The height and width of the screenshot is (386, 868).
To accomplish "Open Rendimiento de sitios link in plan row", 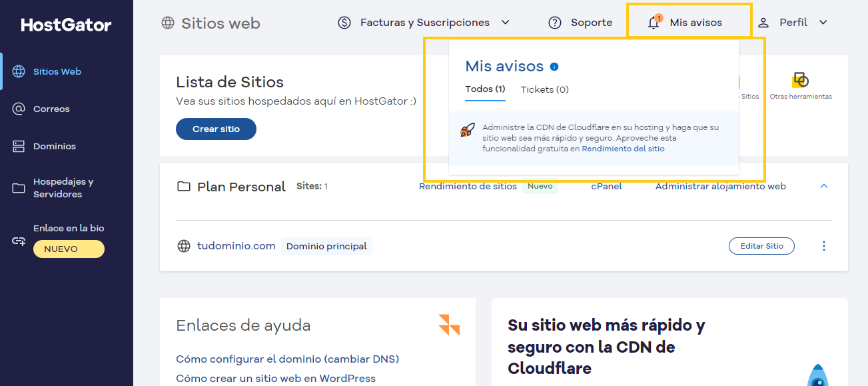I will click(468, 187).
